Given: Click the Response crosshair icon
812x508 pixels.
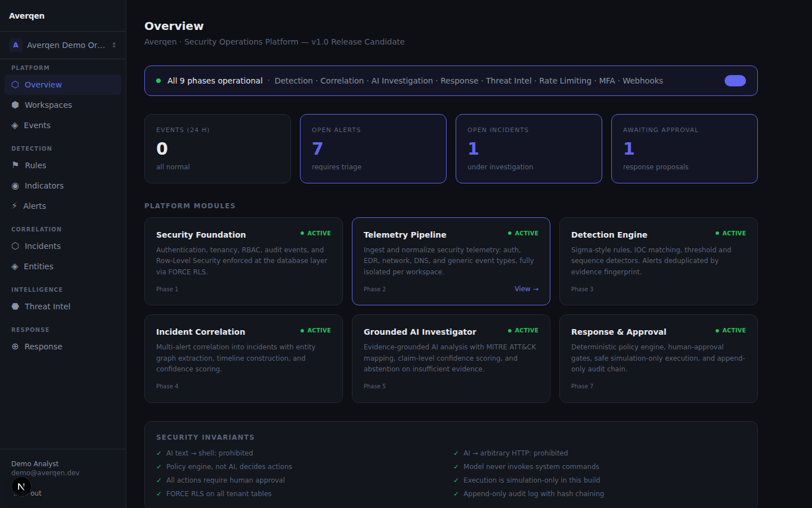Looking at the screenshot, I should [x=15, y=347].
